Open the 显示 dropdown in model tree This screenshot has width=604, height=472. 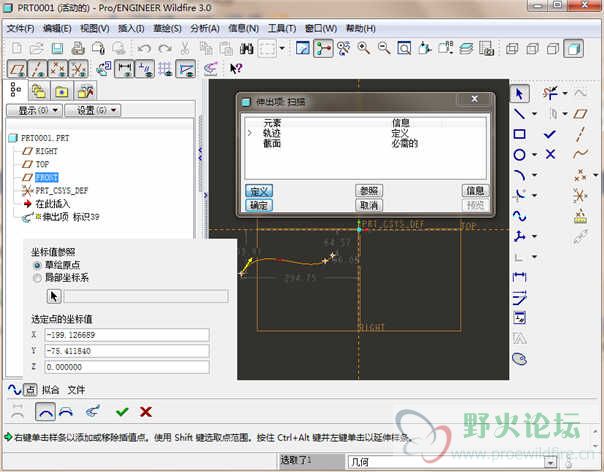click(35, 111)
